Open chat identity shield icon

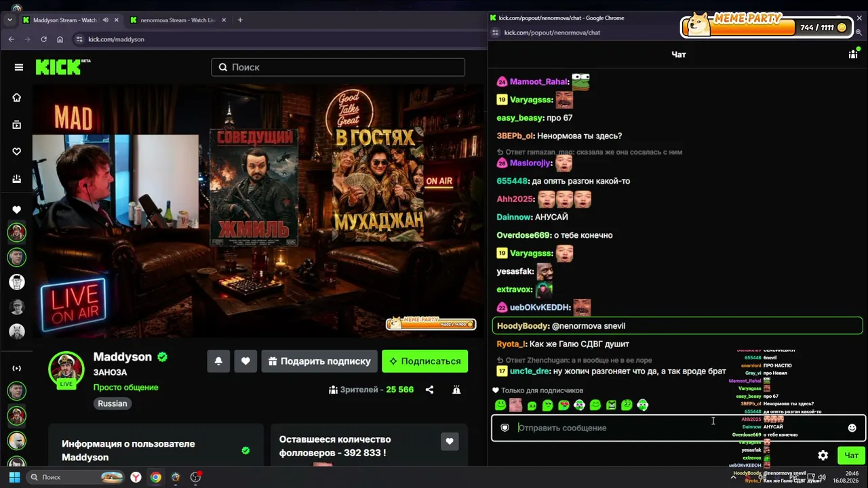click(505, 428)
